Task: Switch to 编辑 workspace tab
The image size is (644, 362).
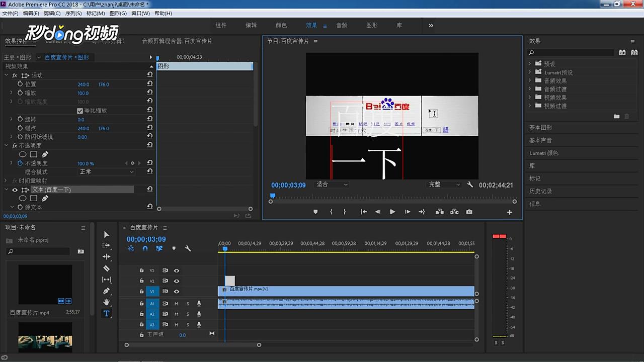Action: point(251,25)
